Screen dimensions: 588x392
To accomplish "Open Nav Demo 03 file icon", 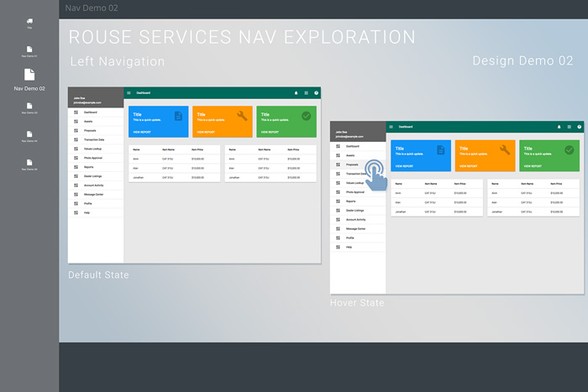I will coord(29,107).
